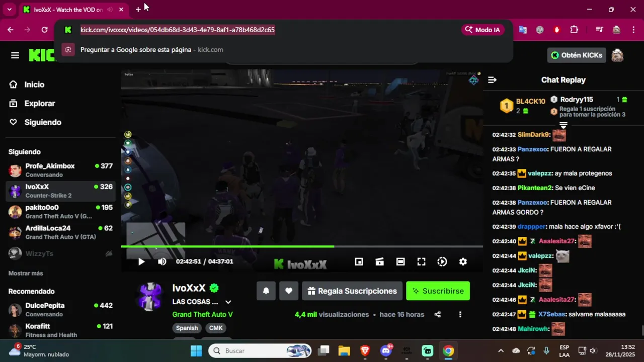Collapse the Chat Replay panel
The width and height of the screenshot is (644, 362).
[492, 80]
